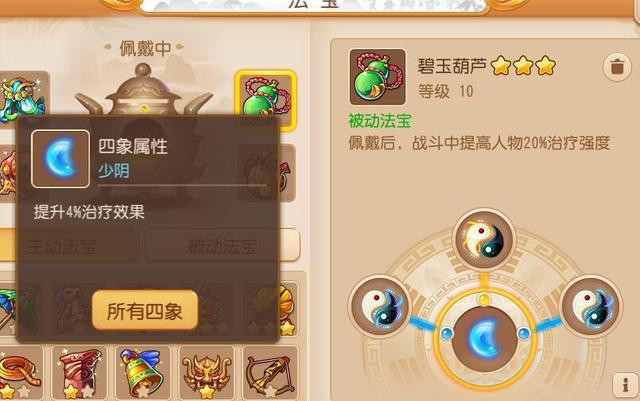Click the 所有四象 button

[145, 310]
